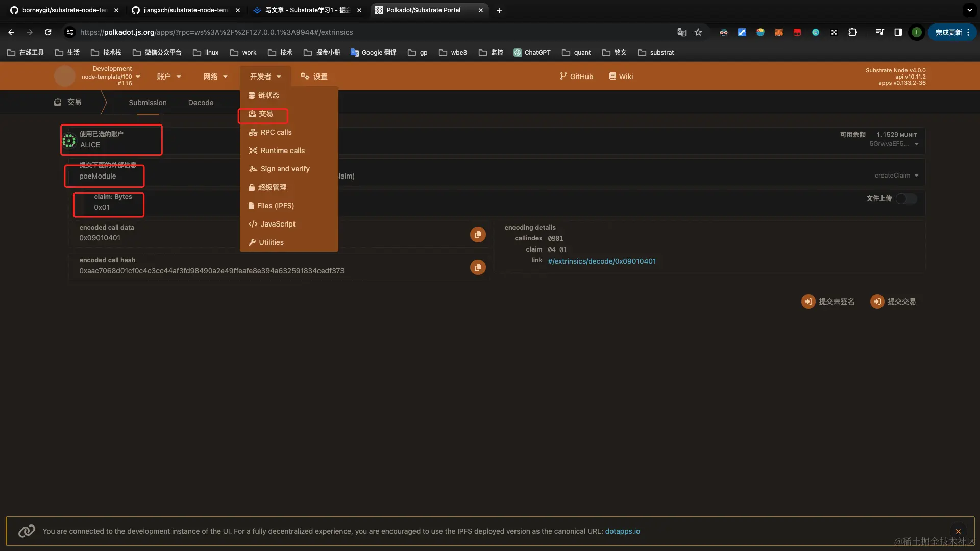Copy the encoded call hash

coord(478,267)
